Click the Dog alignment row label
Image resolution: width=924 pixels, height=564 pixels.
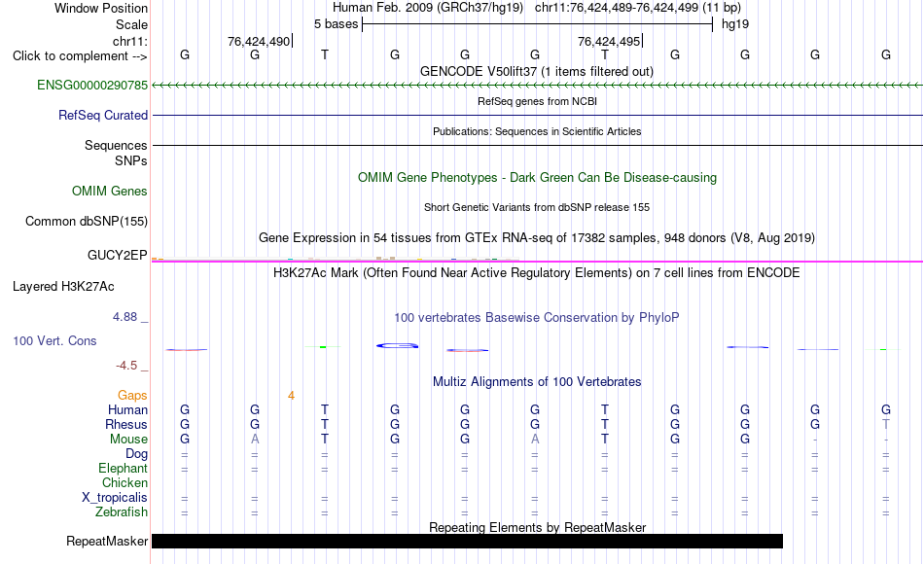[x=136, y=454]
